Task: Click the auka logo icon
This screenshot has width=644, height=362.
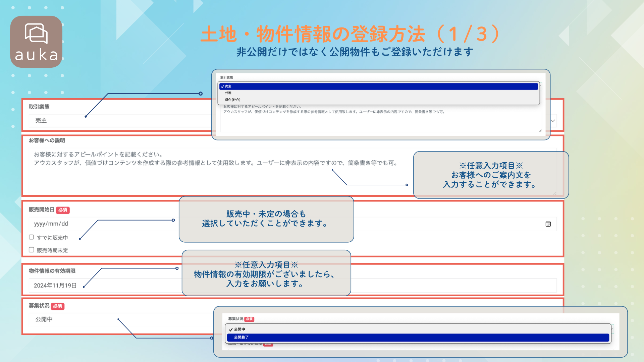Action: (x=36, y=42)
